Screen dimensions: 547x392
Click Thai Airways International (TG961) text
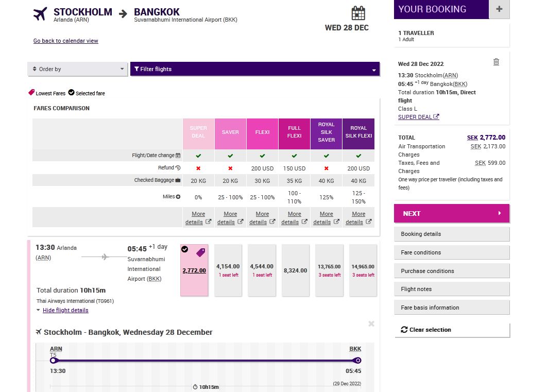[x=75, y=301]
